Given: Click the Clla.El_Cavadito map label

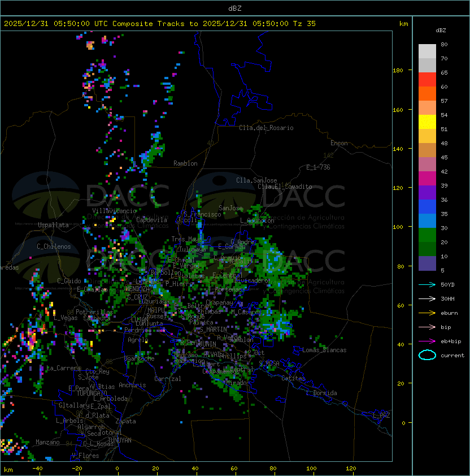Looking at the screenshot, I should (x=285, y=187).
